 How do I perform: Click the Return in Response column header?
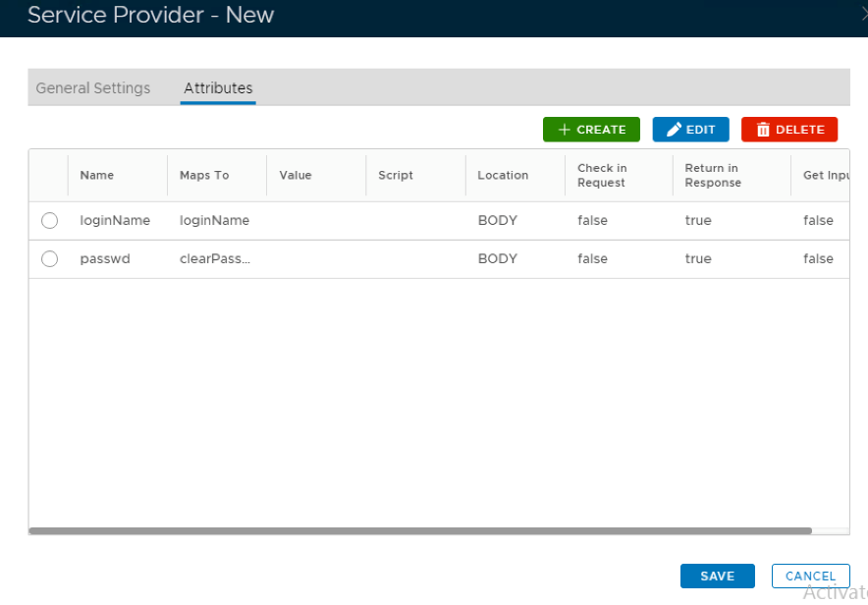(x=713, y=176)
